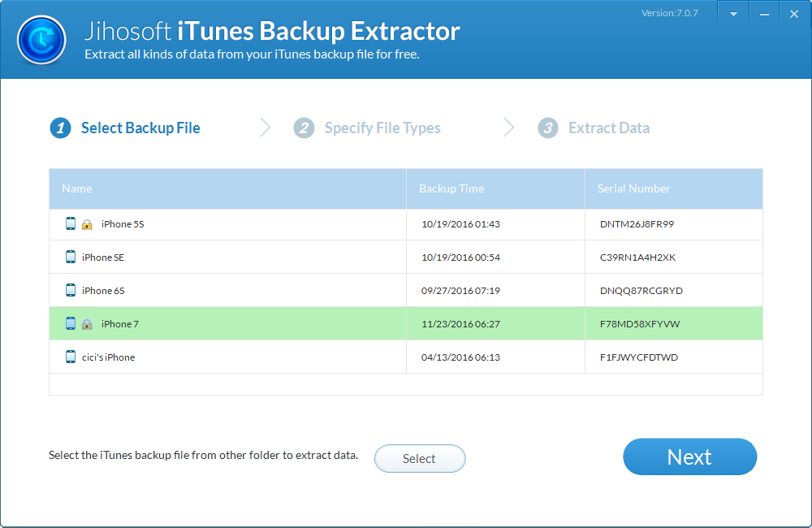Click backup time 11/23/2016 06:27
This screenshot has height=528, width=812.
[x=460, y=324]
